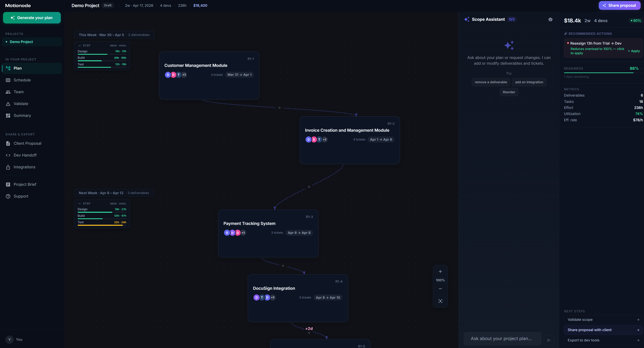
Task: Click the Summary grid icon
Action: pyautogui.click(x=8, y=115)
